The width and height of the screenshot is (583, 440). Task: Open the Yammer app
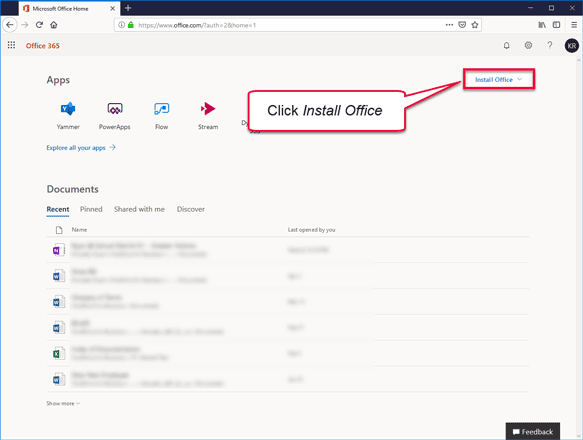[x=68, y=115]
